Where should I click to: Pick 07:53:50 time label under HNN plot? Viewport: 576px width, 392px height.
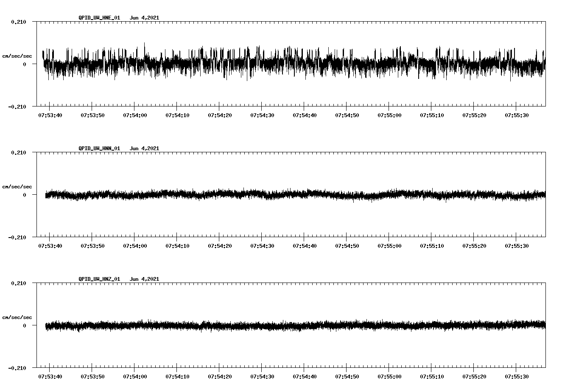point(92,246)
